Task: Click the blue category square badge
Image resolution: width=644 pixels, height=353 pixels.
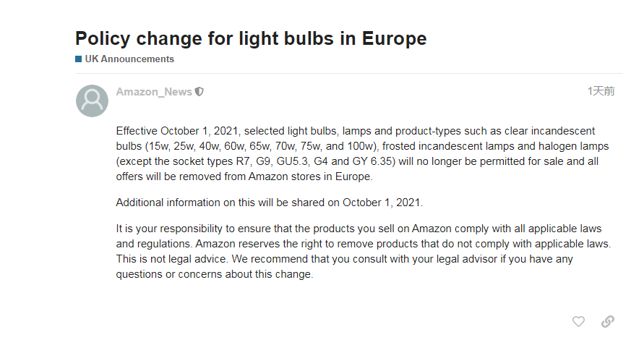Action: point(78,59)
